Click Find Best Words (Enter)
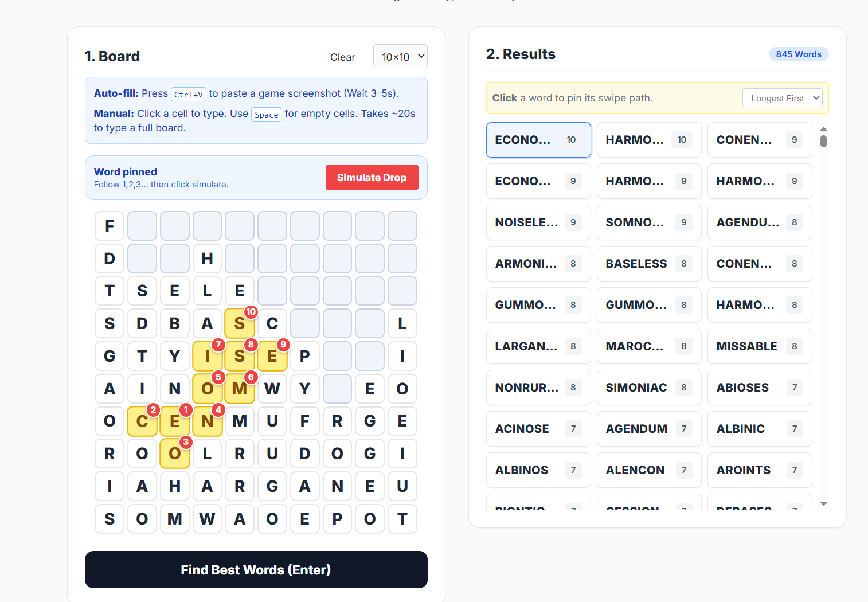The width and height of the screenshot is (868, 602). (x=256, y=569)
